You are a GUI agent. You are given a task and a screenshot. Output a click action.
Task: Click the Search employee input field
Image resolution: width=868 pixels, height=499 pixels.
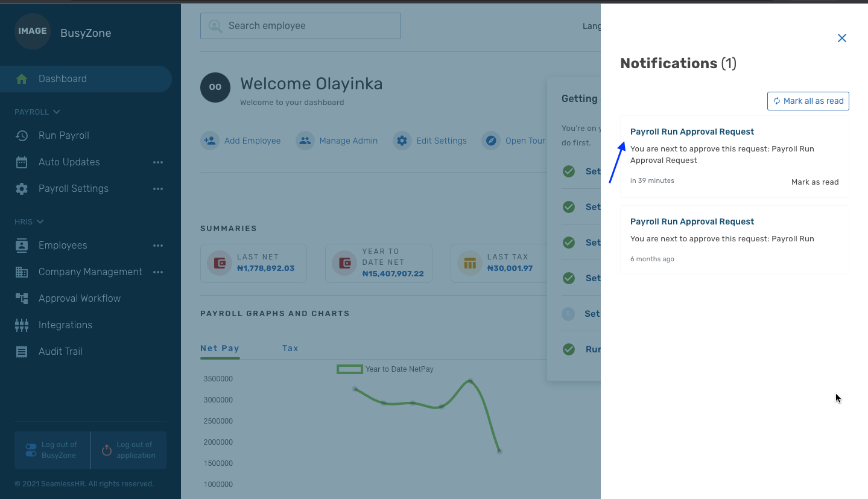308,26
